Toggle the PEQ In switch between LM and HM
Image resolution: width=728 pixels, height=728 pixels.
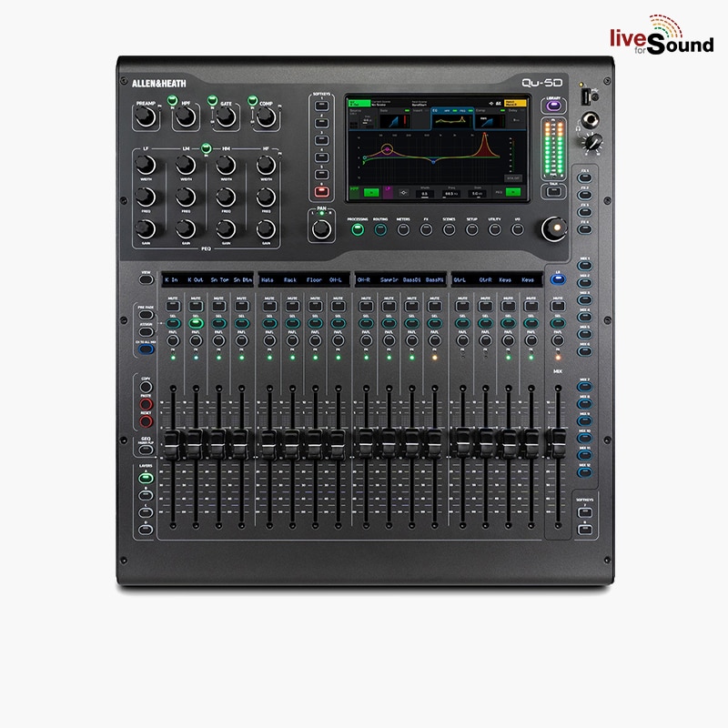click(206, 148)
